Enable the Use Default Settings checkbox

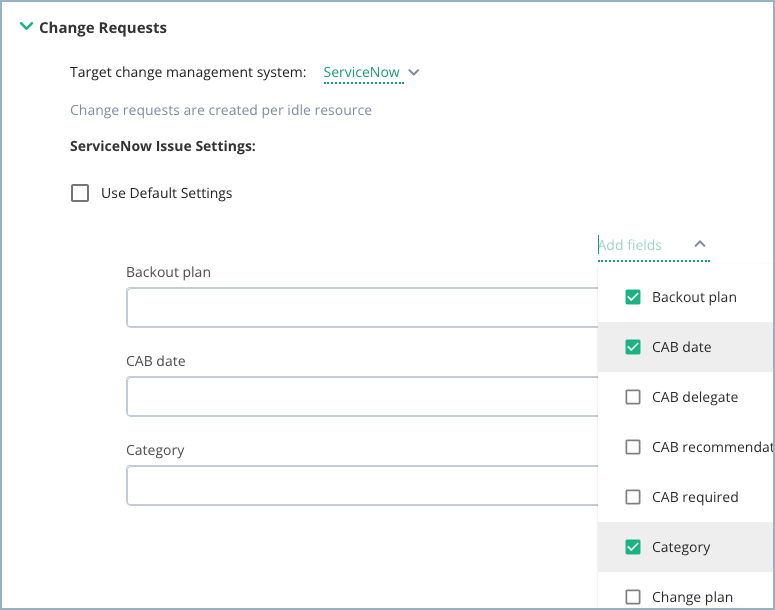point(80,193)
